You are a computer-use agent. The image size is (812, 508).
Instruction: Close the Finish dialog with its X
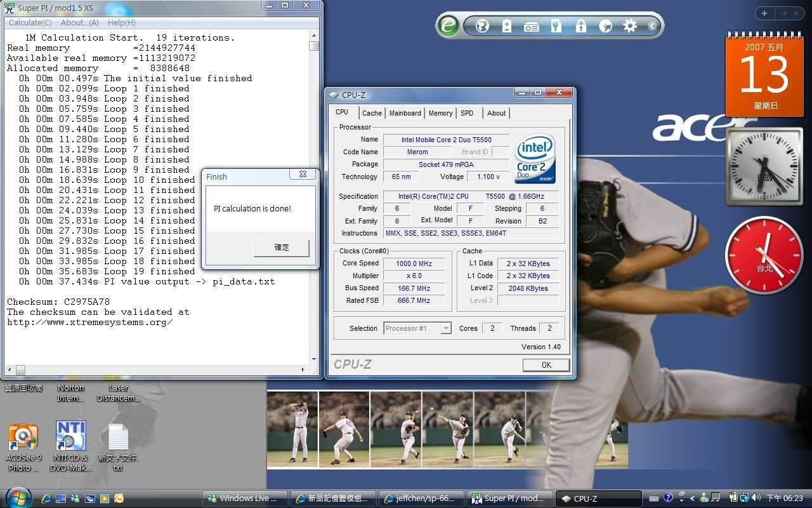(x=303, y=174)
